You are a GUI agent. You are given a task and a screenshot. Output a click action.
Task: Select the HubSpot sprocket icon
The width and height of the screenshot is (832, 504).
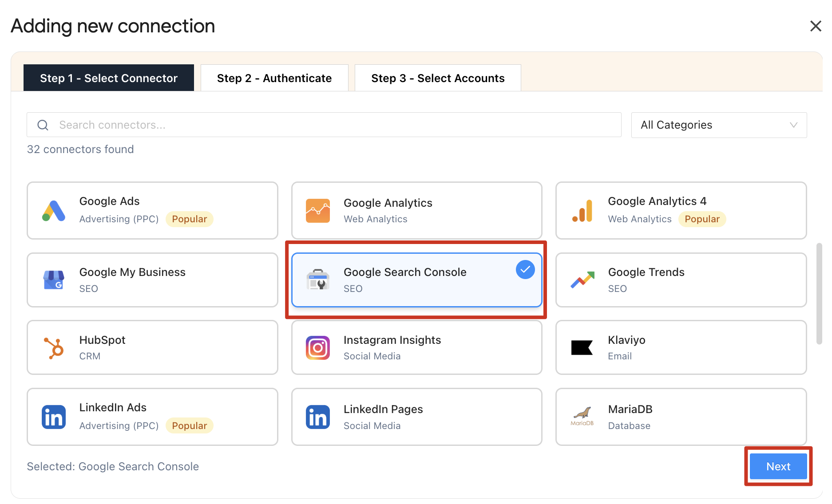click(54, 348)
